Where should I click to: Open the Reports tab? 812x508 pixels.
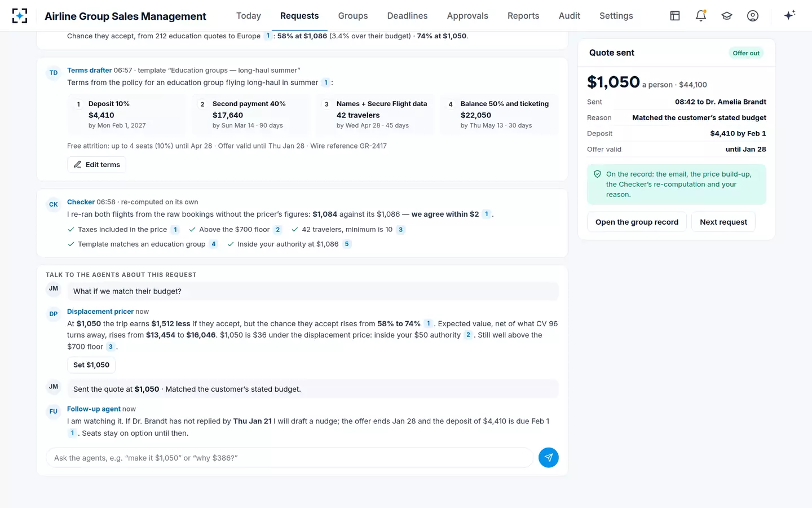[x=523, y=16]
